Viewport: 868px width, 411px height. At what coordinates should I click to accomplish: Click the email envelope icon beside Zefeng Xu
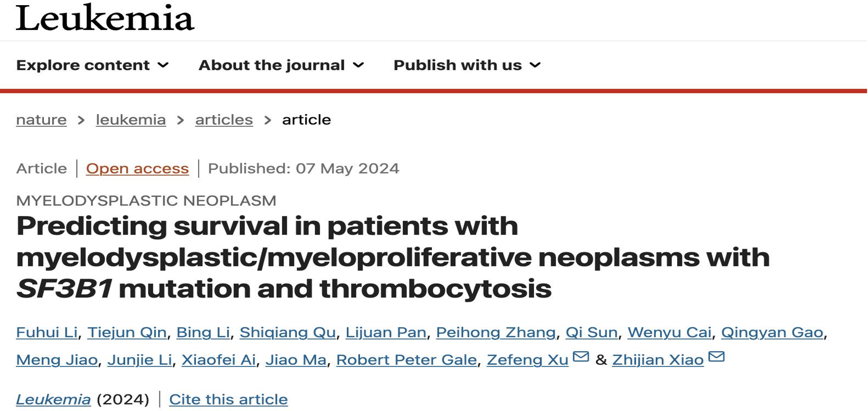point(581,357)
